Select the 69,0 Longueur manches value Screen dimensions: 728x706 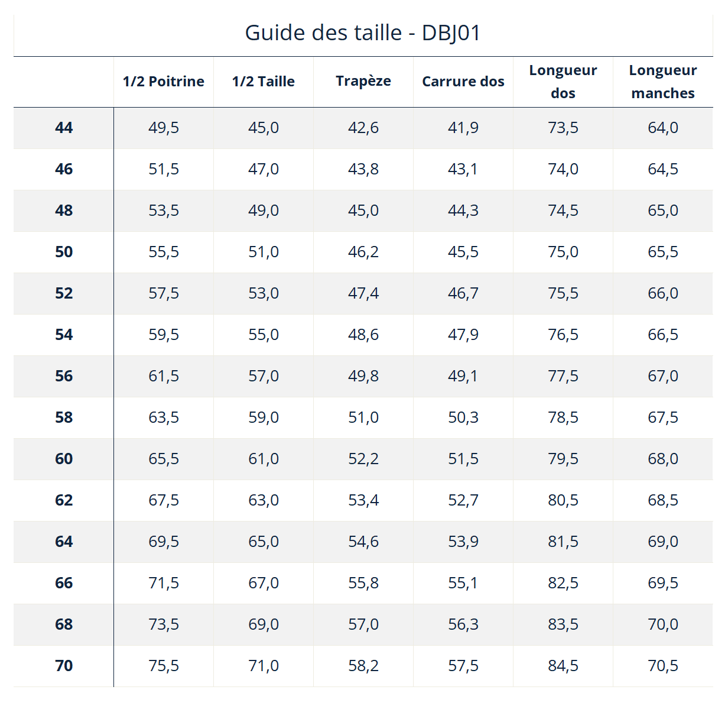pos(663,542)
